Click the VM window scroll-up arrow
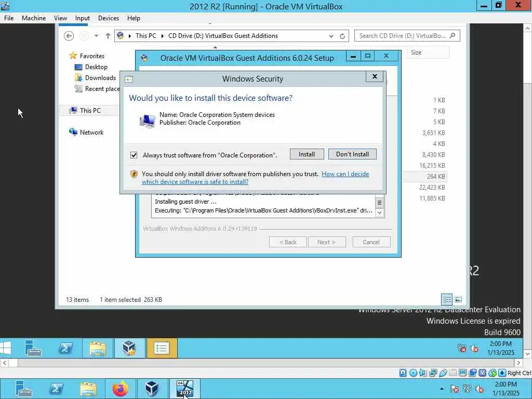 pyautogui.click(x=528, y=29)
